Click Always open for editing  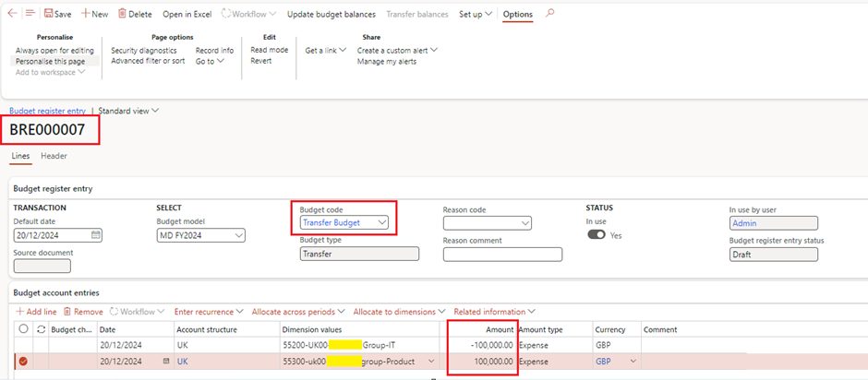click(x=54, y=51)
